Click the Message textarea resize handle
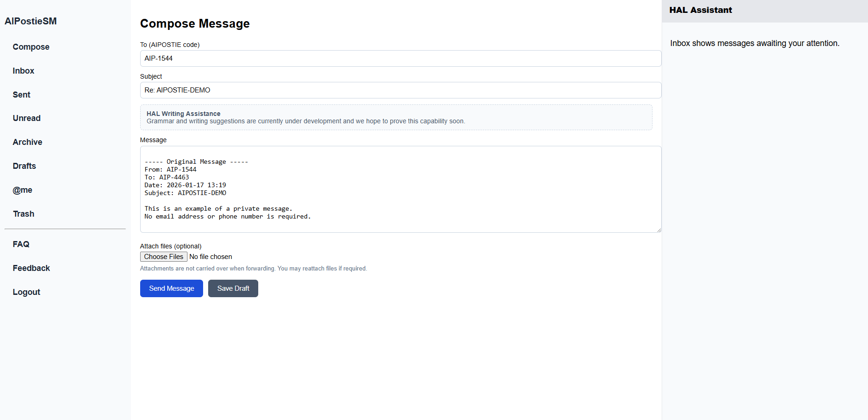Screen dimensions: 868x420 pyautogui.click(x=658, y=230)
